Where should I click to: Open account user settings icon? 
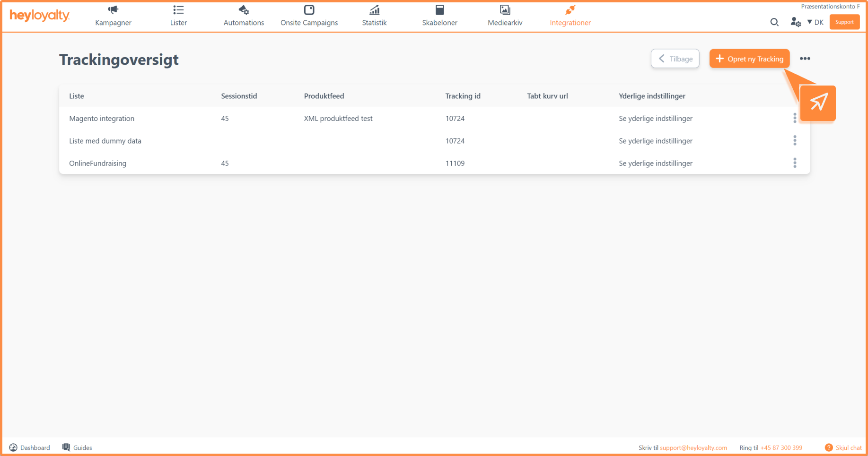coord(796,22)
